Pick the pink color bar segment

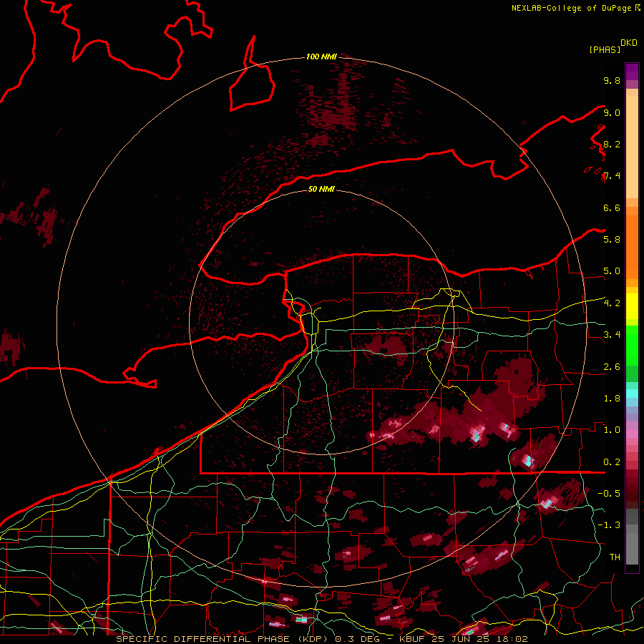click(632, 434)
